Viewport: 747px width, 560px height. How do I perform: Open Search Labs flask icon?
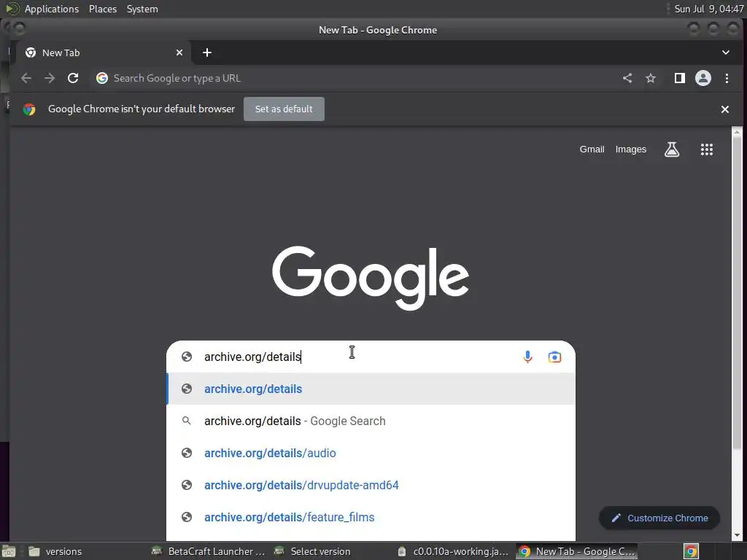tap(672, 149)
